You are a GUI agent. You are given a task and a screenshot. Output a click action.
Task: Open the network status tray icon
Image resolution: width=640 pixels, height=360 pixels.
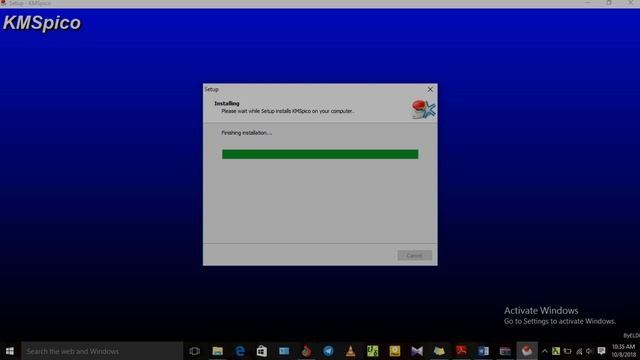[x=579, y=351]
